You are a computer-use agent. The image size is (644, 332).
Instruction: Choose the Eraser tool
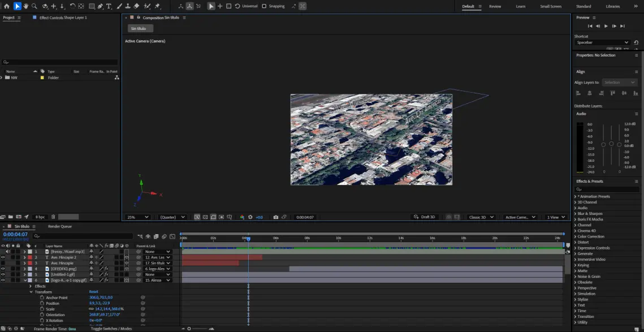(137, 6)
